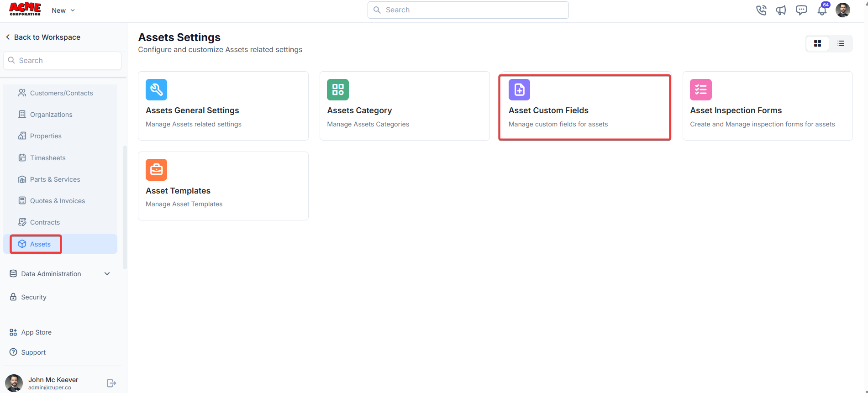
Task: Open Timesheets settings
Action: 60,158
